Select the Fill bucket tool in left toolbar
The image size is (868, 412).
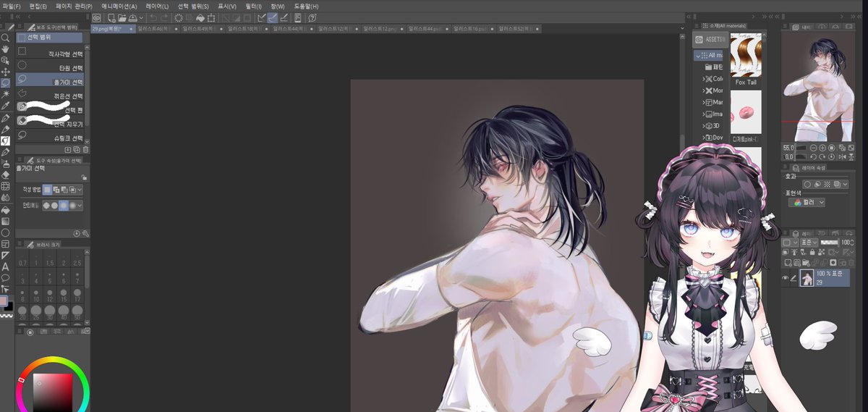pyautogui.click(x=5, y=209)
